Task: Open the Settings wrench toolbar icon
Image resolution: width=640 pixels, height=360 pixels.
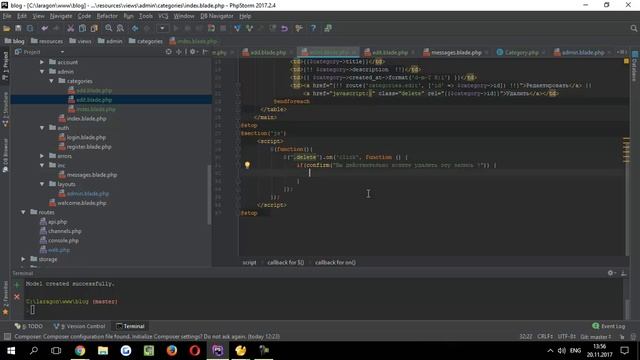Action: pyautogui.click(x=299, y=28)
